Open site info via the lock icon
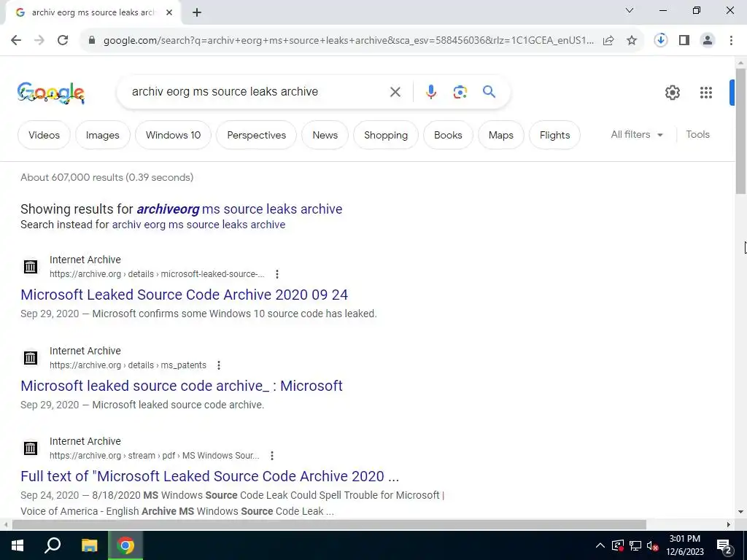The height and width of the screenshot is (560, 747). click(92, 40)
